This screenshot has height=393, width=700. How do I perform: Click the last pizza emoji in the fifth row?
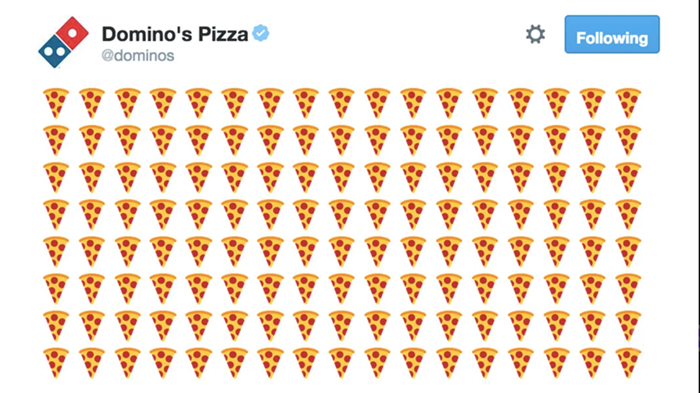628,251
